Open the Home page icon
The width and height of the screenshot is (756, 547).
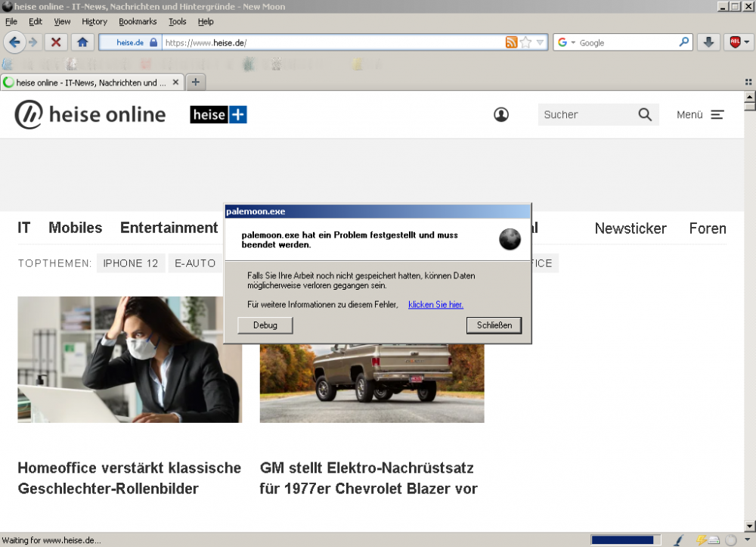[82, 42]
